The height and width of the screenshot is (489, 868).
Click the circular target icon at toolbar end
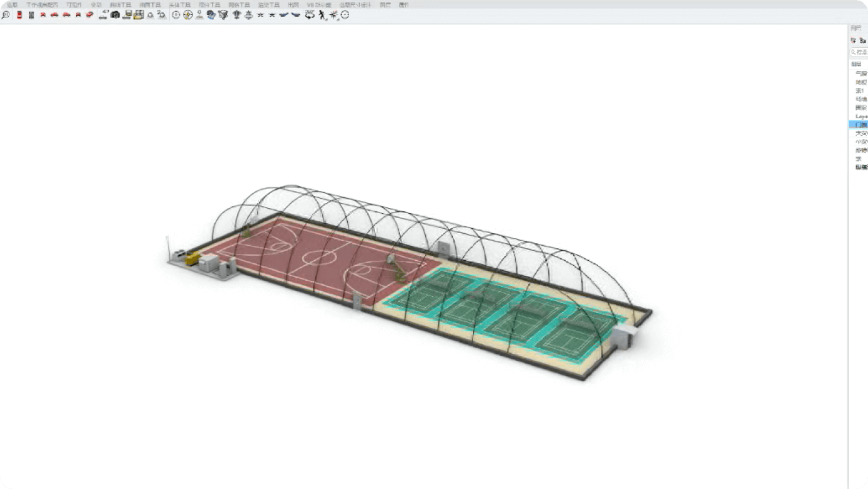coord(345,14)
